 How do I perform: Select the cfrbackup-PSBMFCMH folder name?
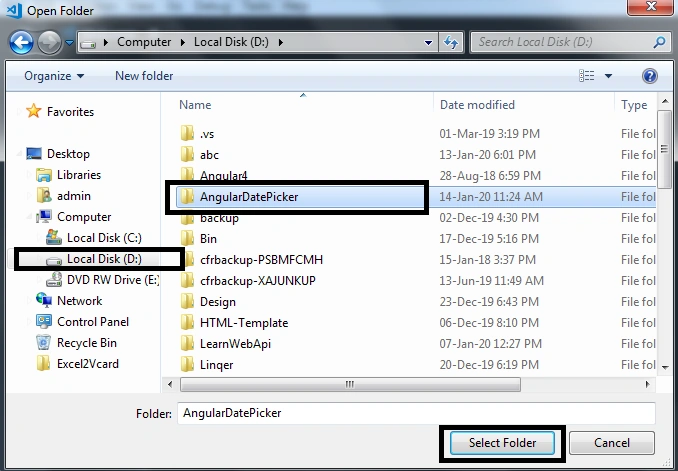click(262, 260)
